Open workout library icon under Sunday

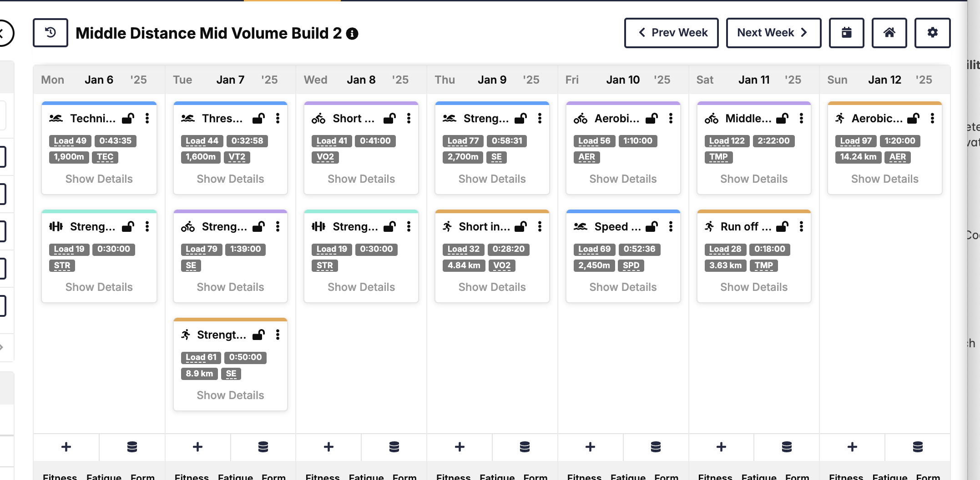click(918, 447)
